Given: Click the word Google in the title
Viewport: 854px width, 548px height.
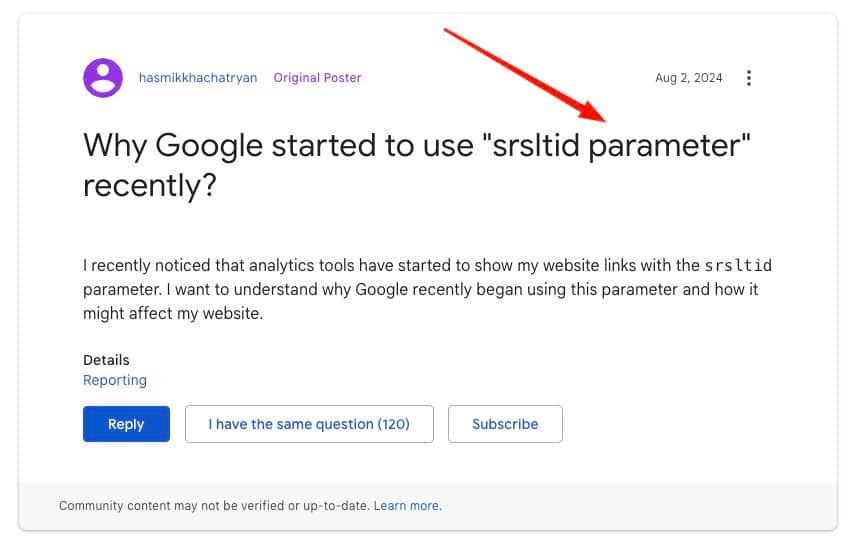Looking at the screenshot, I should point(209,146).
